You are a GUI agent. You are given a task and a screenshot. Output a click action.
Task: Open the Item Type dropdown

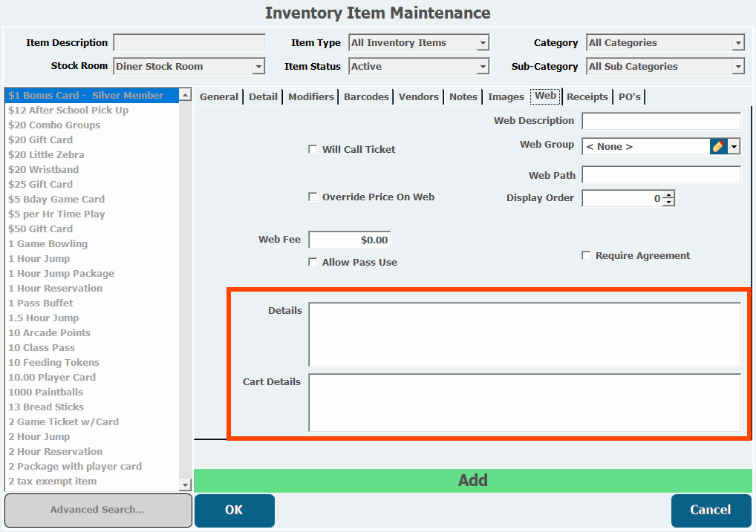click(483, 43)
